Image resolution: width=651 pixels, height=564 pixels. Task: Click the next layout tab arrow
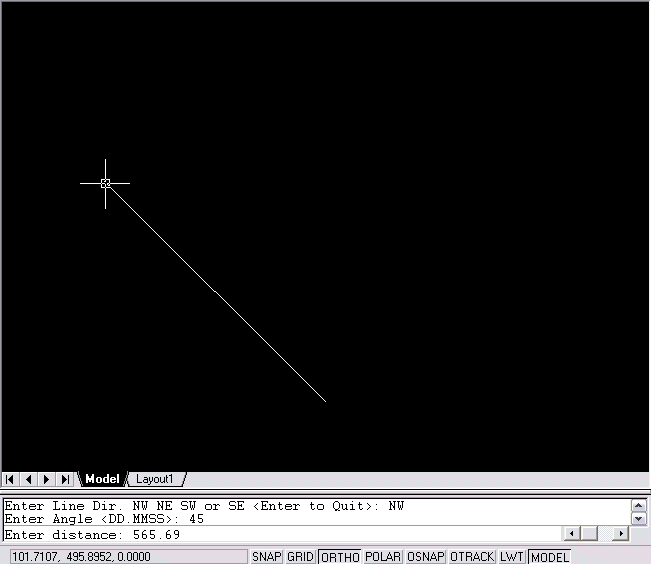pyautogui.click(x=47, y=480)
